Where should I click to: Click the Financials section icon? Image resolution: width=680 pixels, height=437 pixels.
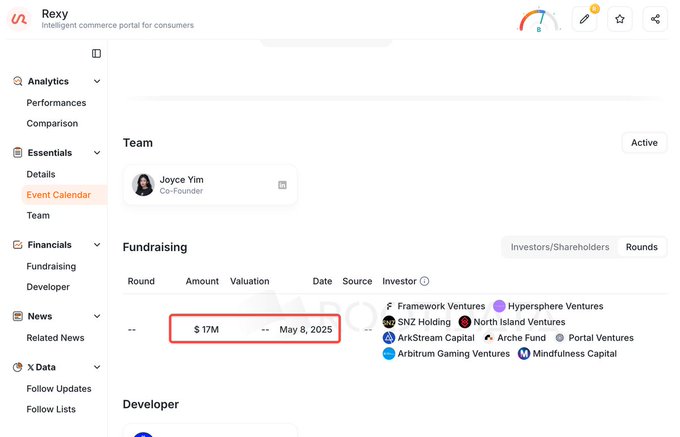pyautogui.click(x=18, y=245)
